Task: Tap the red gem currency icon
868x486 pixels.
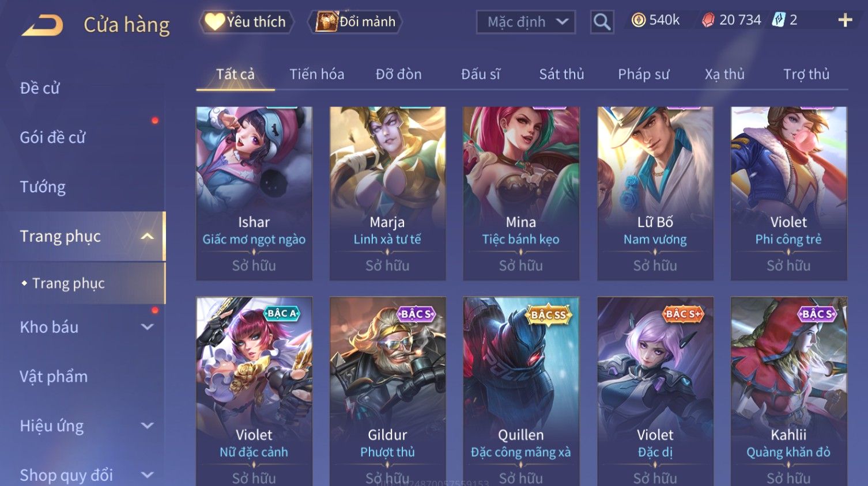Action: click(x=708, y=20)
